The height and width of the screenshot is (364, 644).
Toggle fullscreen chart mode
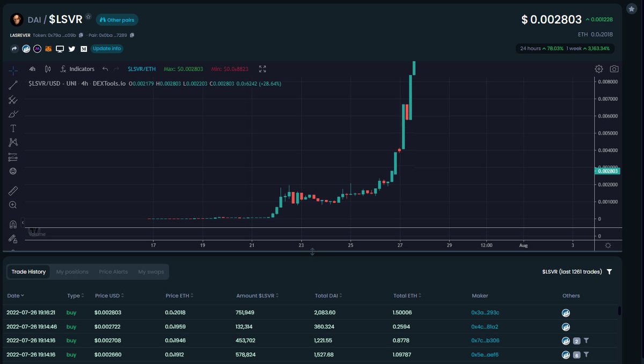[x=262, y=69]
